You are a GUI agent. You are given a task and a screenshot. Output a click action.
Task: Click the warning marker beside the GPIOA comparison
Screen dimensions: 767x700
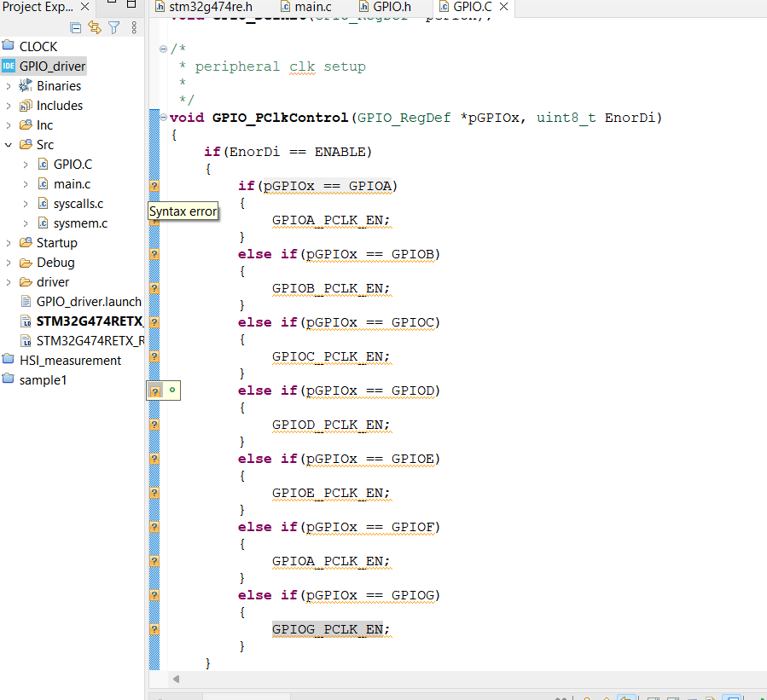point(154,186)
